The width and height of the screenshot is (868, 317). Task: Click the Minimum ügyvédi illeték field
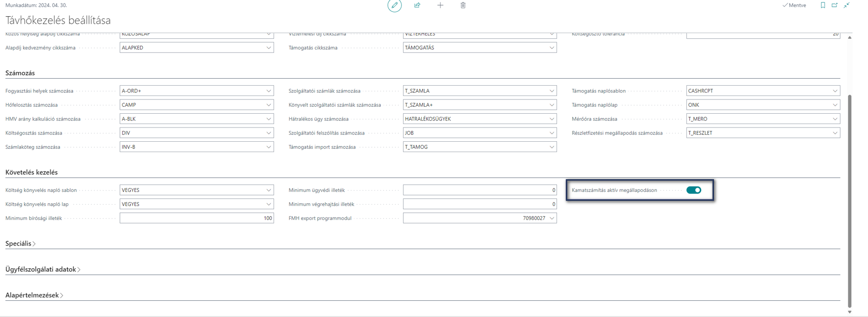click(480, 190)
